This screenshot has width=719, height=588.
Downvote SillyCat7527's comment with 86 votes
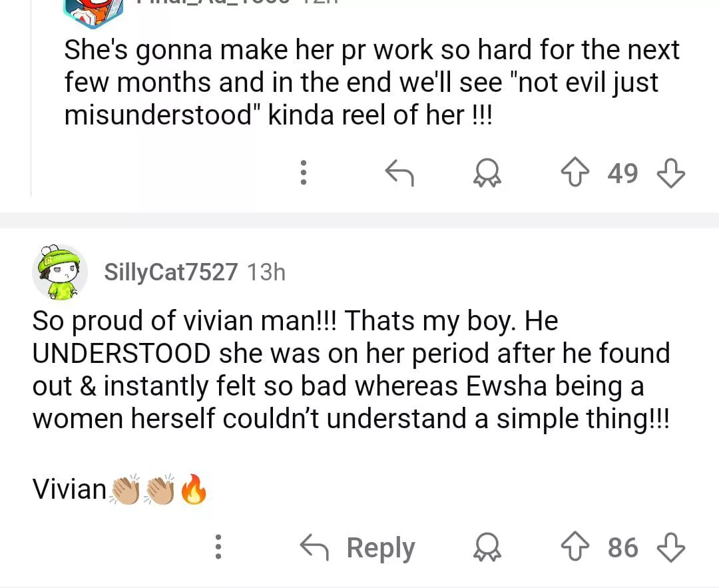pyautogui.click(x=670, y=548)
